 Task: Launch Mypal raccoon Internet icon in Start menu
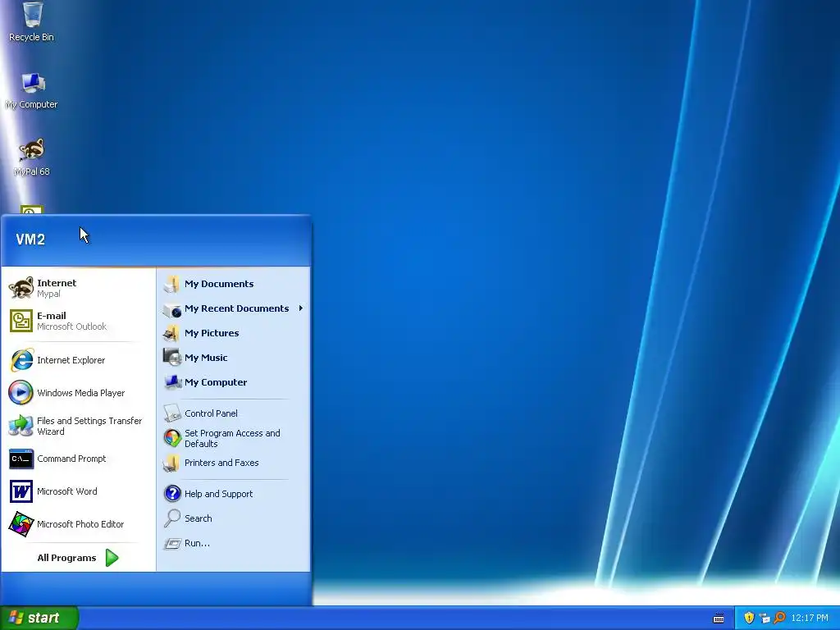coord(21,288)
